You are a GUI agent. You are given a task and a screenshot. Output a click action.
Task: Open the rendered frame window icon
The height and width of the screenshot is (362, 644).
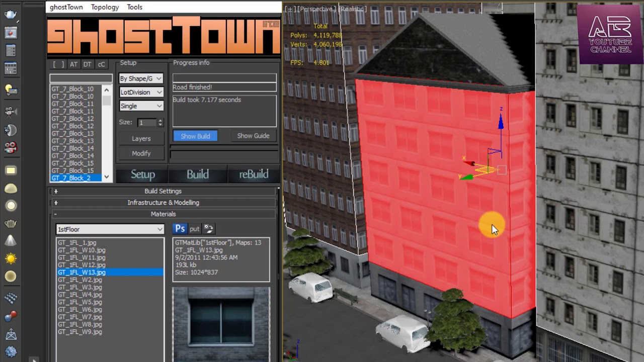[x=11, y=33]
